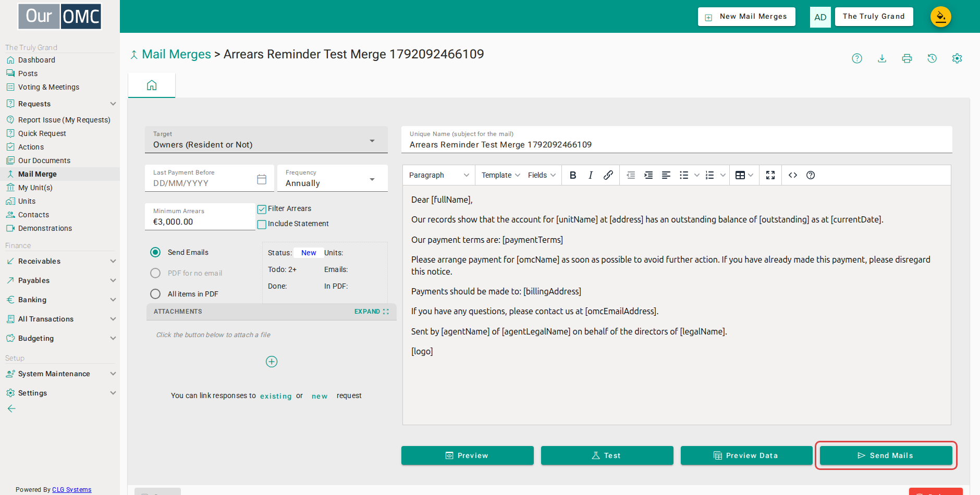Expand the Attachments panel
Screen dimensions: 980x495
point(372,312)
